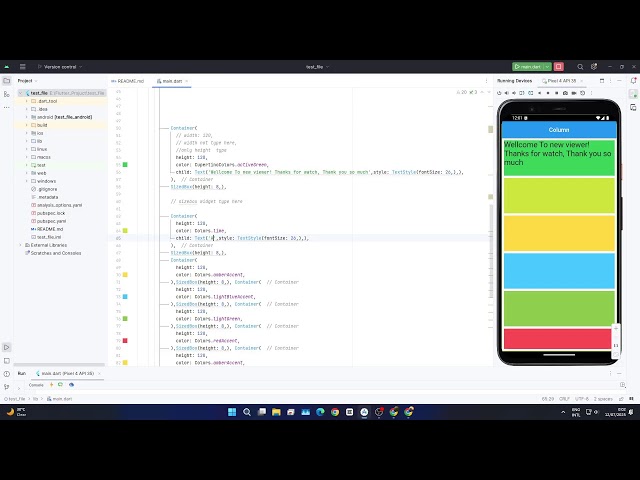Screen dimensions: 640x480
Task: Take emulator screenshot with camera icon
Action: 565,93
